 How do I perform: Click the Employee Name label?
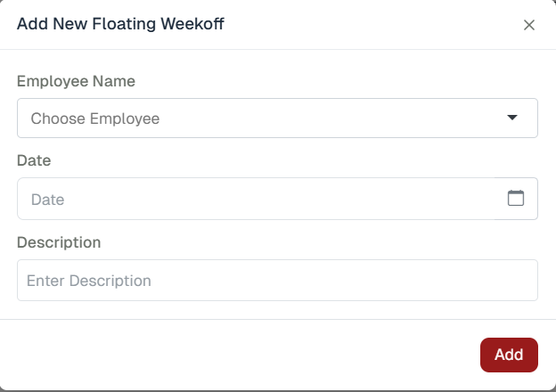76,81
